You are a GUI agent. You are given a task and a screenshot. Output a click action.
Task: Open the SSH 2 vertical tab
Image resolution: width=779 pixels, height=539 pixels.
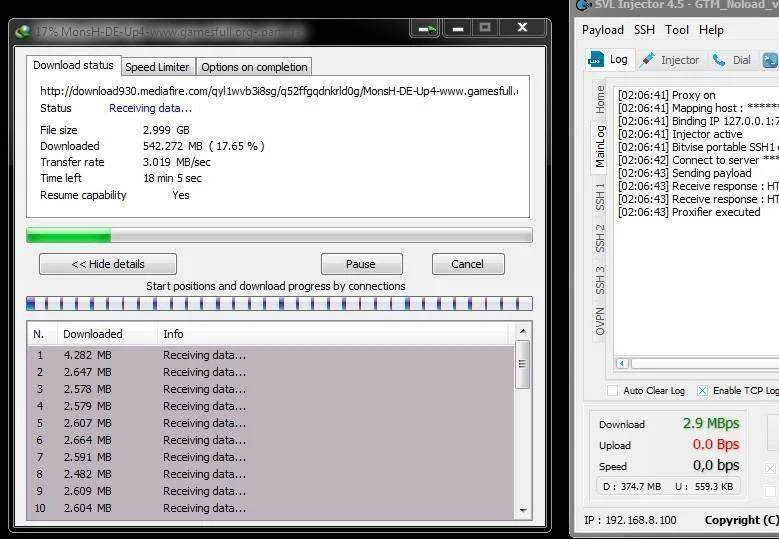point(601,238)
